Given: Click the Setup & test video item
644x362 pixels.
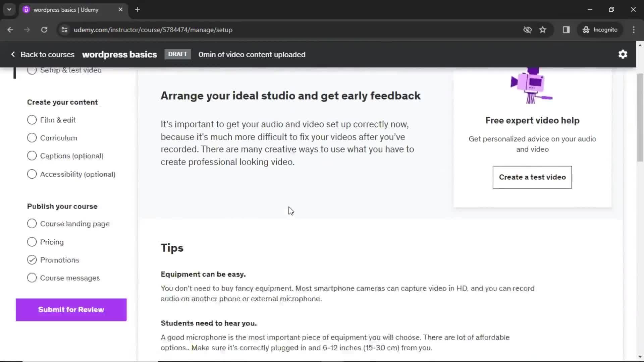Looking at the screenshot, I should [x=71, y=70].
